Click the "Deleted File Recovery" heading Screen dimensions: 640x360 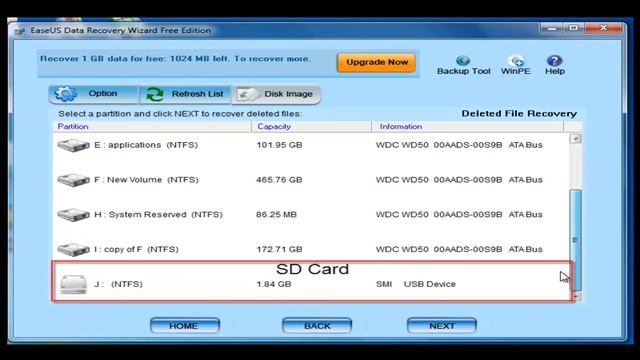[519, 113]
